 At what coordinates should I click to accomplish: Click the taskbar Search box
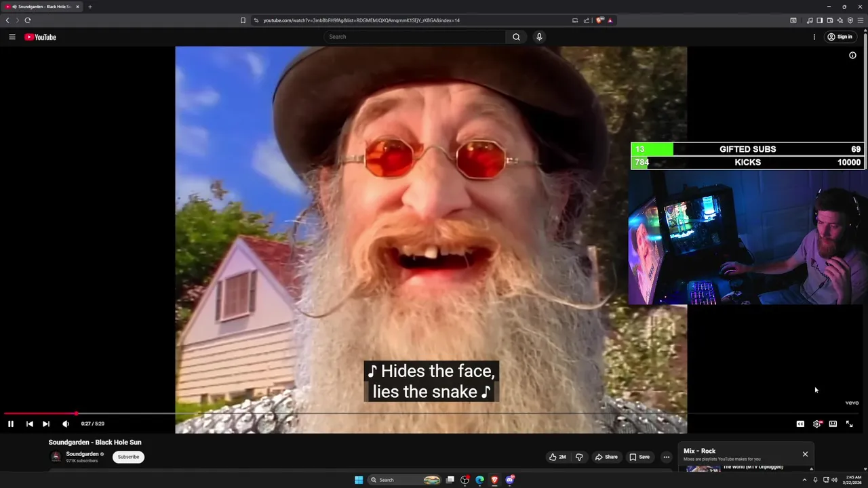(406, 480)
